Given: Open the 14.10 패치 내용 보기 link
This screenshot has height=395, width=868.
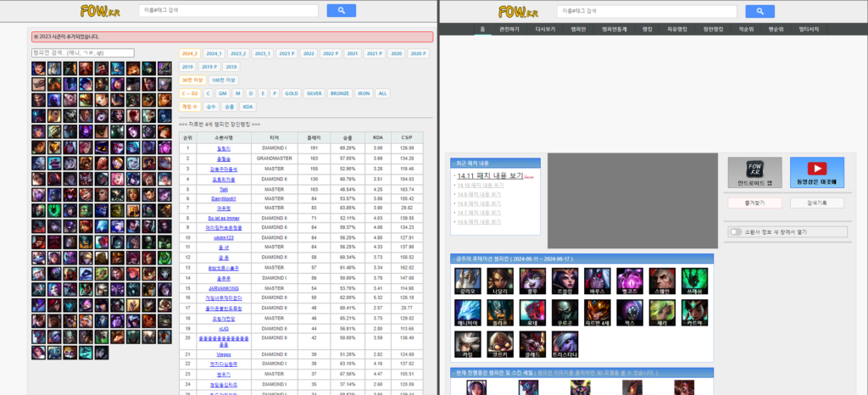Looking at the screenshot, I should pos(480,186).
